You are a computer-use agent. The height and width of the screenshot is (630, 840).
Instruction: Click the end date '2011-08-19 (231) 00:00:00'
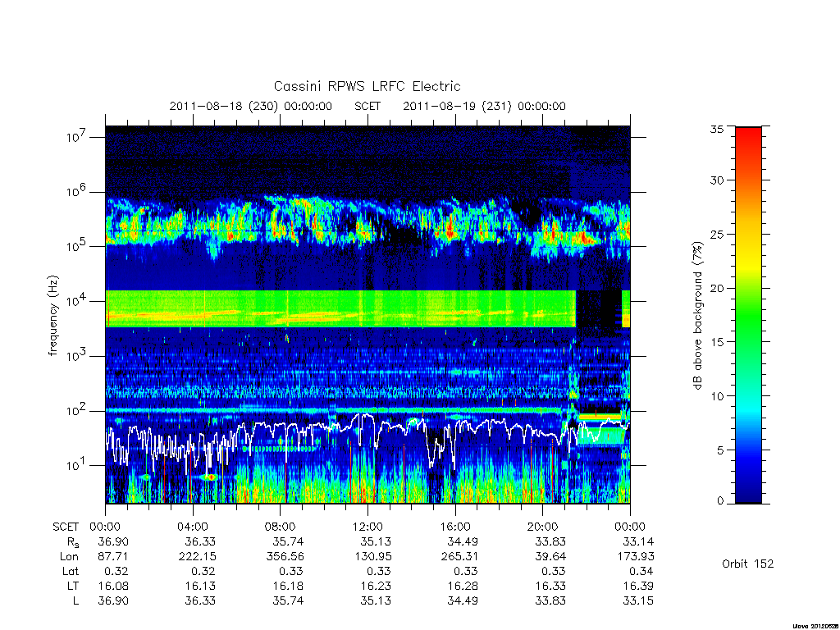(x=484, y=106)
